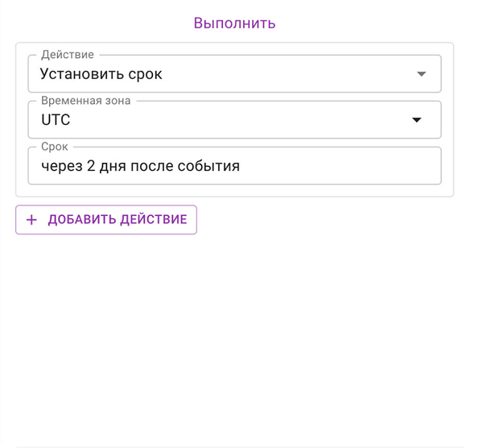This screenshot has width=483, height=448.
Task: Click the gray arrow in the Действие field
Action: (421, 74)
